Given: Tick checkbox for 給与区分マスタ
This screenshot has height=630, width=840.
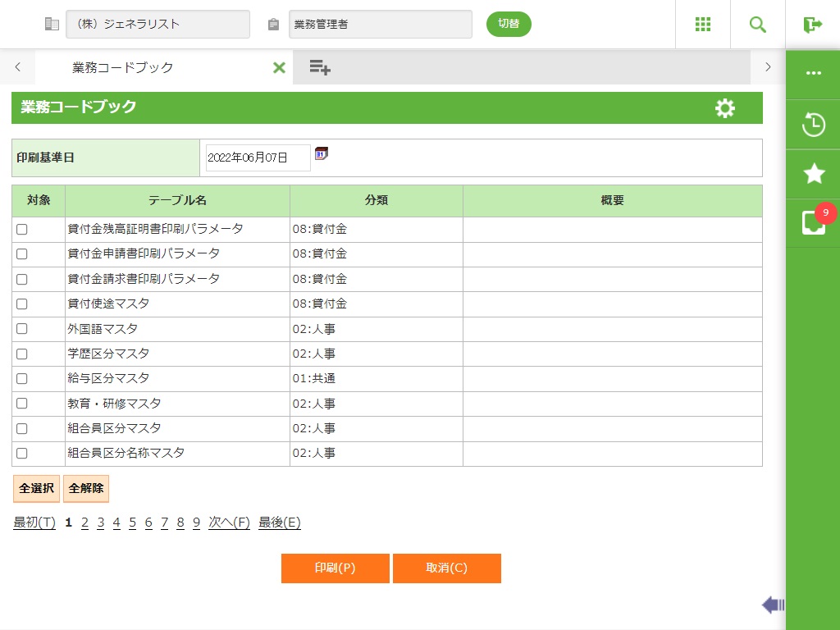Looking at the screenshot, I should coord(22,379).
